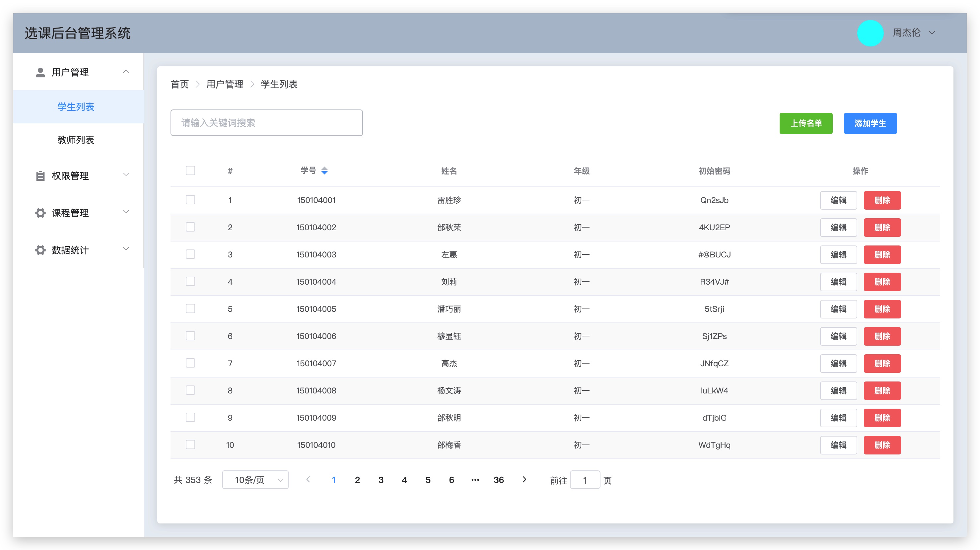
Task: Jump to page 36
Action: pyautogui.click(x=498, y=480)
